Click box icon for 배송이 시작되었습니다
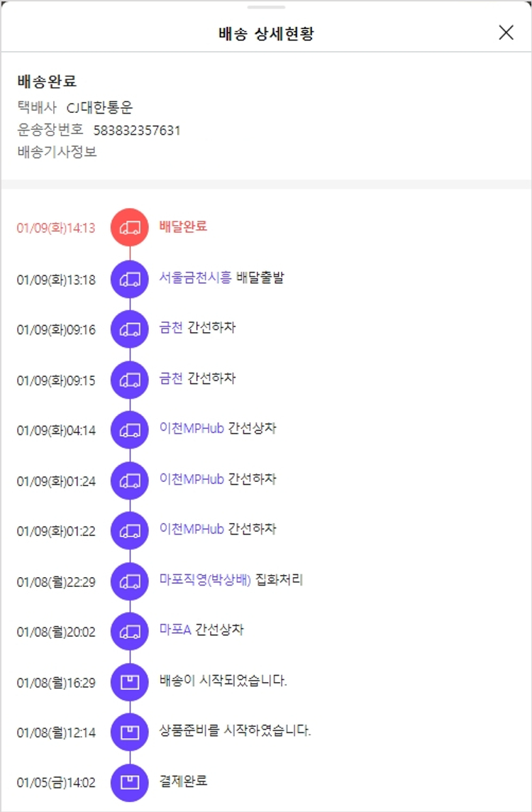Image resolution: width=532 pixels, height=812 pixels. pyautogui.click(x=130, y=682)
